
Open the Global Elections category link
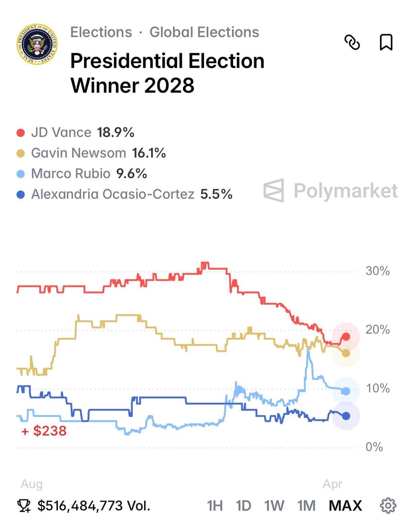(x=204, y=32)
